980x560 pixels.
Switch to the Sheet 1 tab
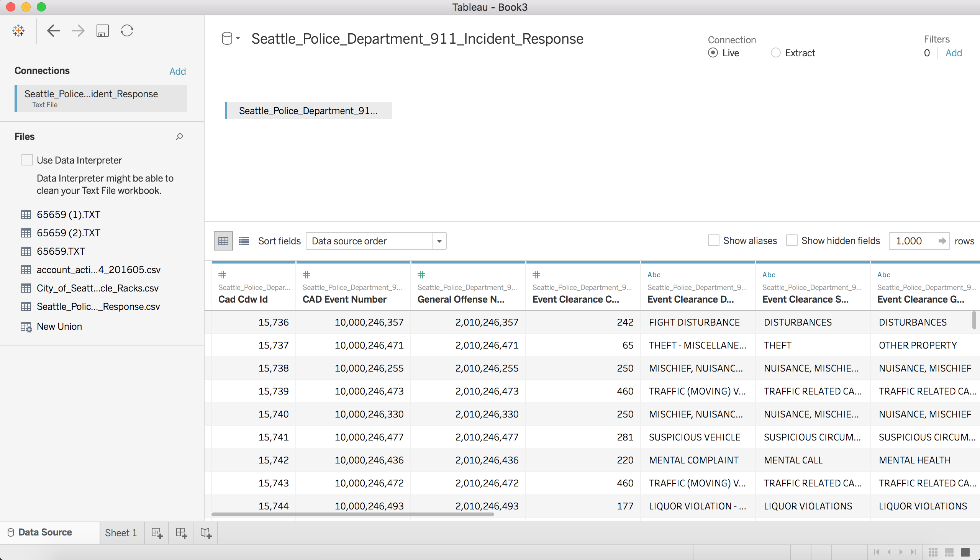point(121,533)
